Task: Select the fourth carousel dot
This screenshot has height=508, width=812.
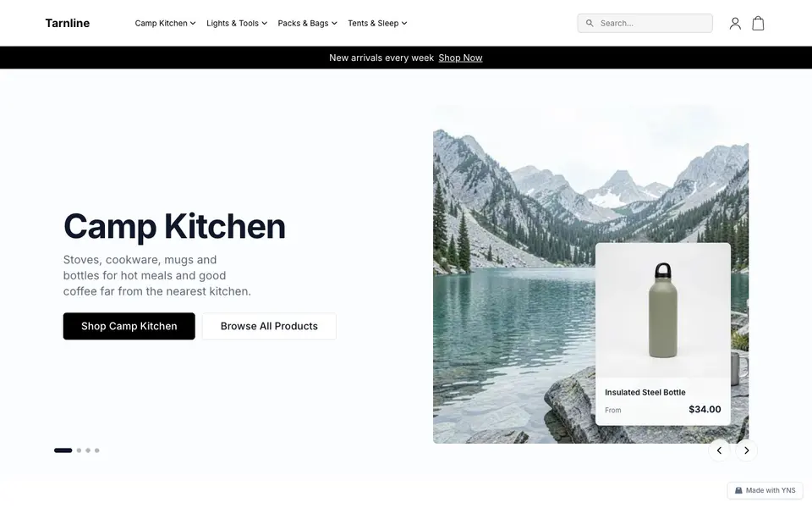Action: [96, 450]
